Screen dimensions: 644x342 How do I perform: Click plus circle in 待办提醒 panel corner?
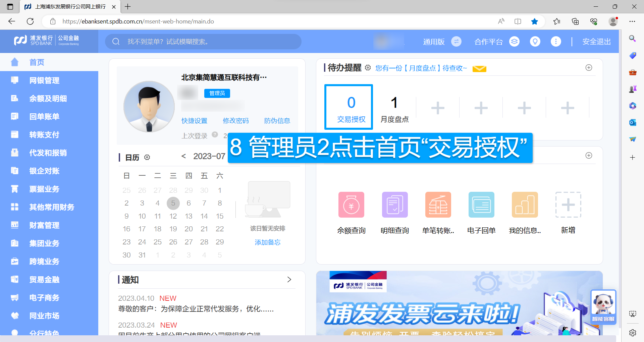589,68
